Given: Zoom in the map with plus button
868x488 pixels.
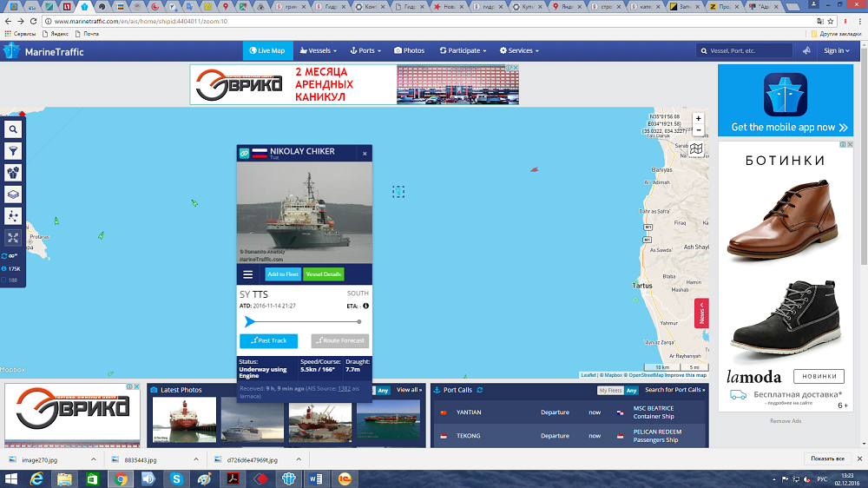Looking at the screenshot, I should pyautogui.click(x=698, y=119).
